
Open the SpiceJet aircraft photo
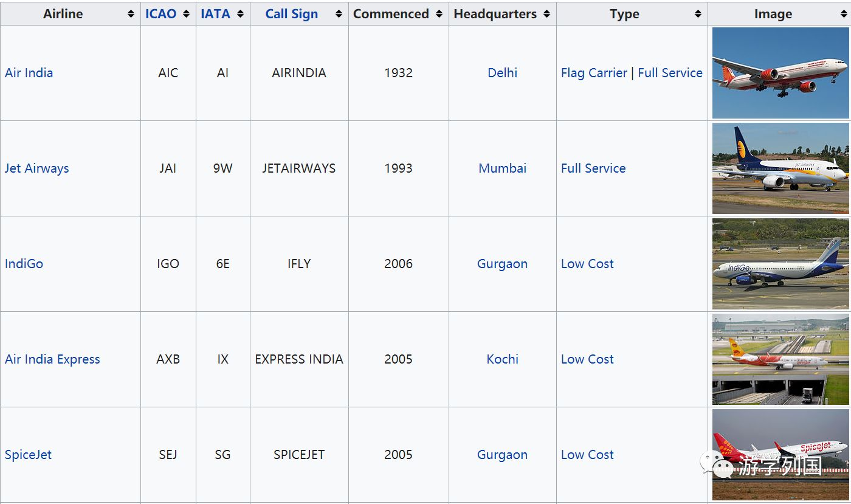780,455
